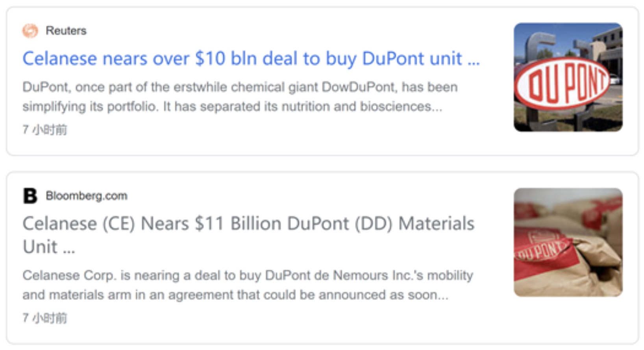Click the Bloomberg bold B logo icon

click(x=30, y=195)
